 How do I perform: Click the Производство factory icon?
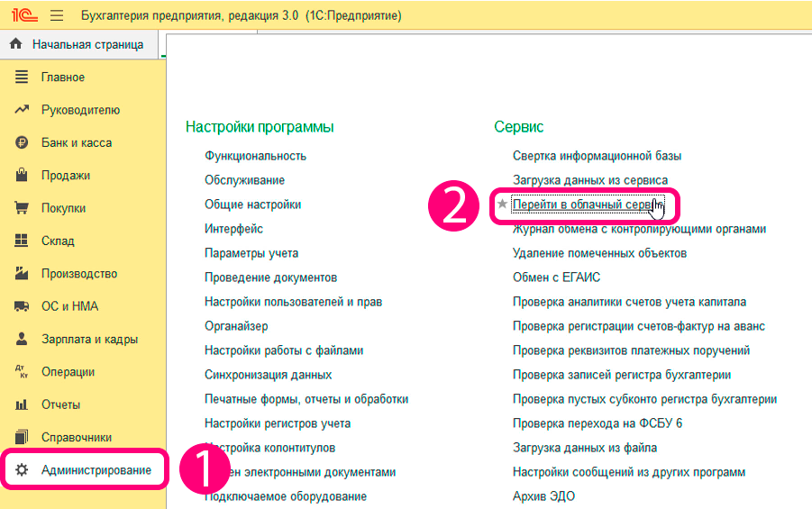(x=22, y=273)
